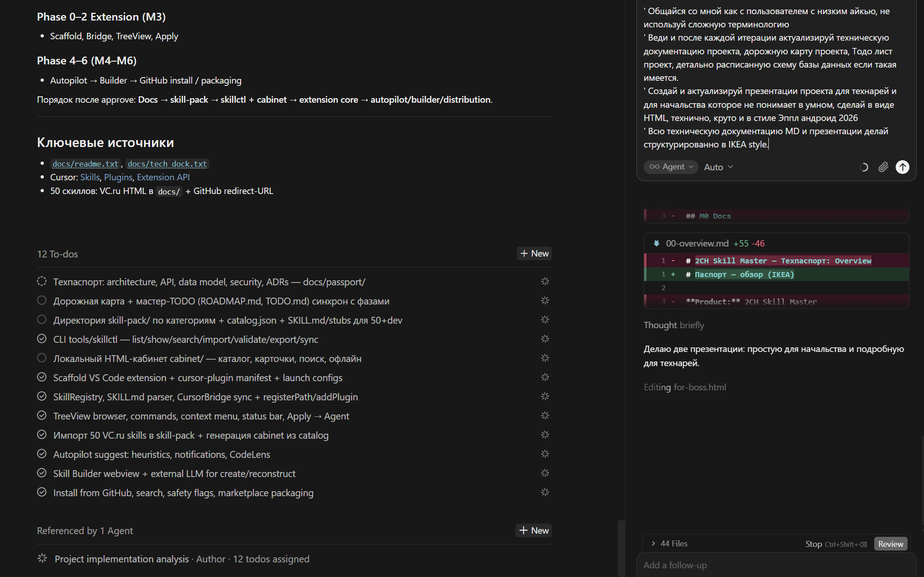Click agent icon on TreeView browser row
The image size is (924, 577).
[x=545, y=415]
